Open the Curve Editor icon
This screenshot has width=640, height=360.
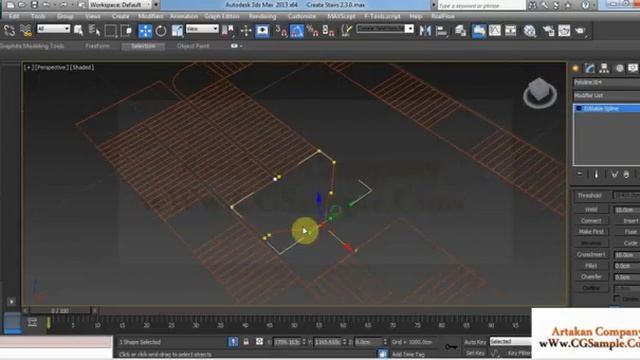tap(495, 31)
